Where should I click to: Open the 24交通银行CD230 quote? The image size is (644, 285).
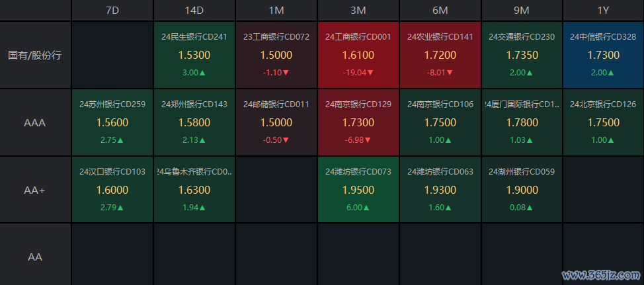522,56
